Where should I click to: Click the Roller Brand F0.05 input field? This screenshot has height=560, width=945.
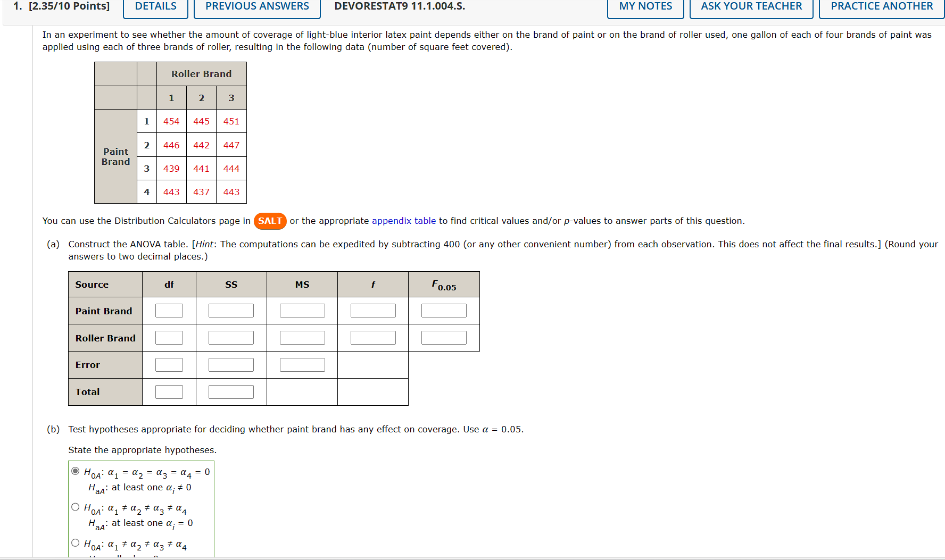[443, 337]
